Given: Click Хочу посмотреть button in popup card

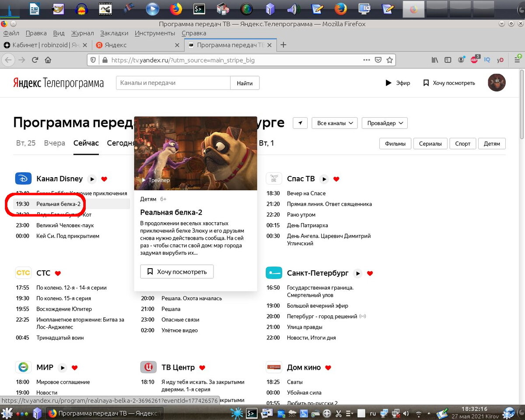Looking at the screenshot, I should pos(177,272).
